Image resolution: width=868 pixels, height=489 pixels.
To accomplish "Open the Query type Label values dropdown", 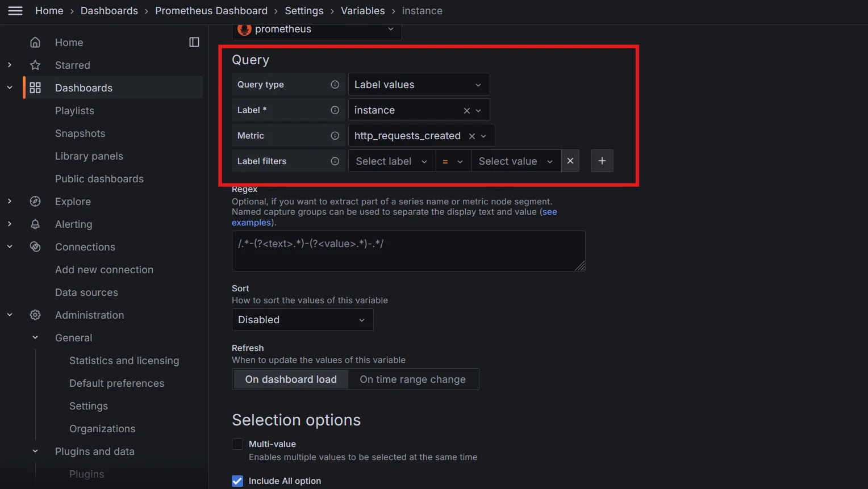I will click(x=419, y=85).
